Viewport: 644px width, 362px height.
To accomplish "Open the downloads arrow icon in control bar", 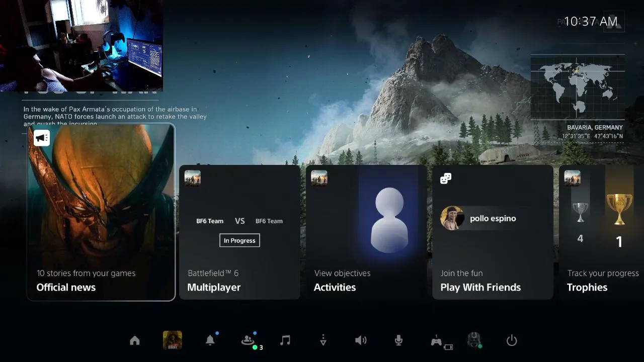I will pos(323,340).
